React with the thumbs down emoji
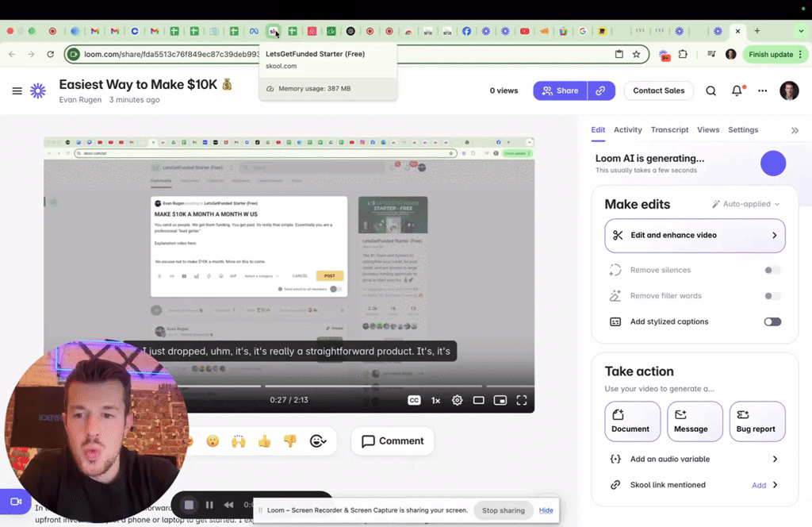 point(290,441)
